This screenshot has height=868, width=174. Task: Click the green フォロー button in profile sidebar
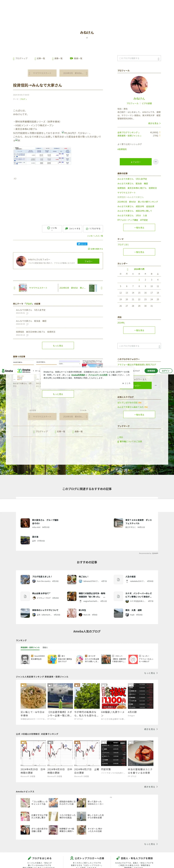coord(136,162)
